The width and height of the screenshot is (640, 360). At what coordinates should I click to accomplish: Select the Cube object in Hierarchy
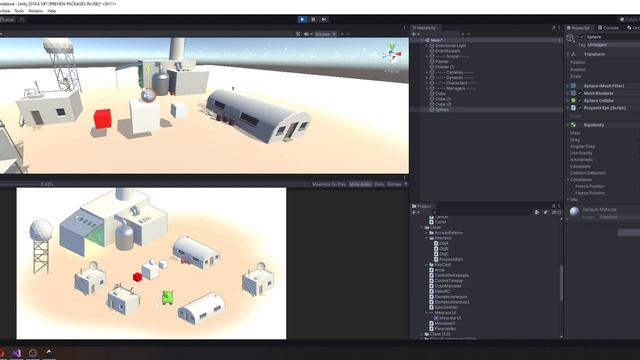(x=440, y=93)
